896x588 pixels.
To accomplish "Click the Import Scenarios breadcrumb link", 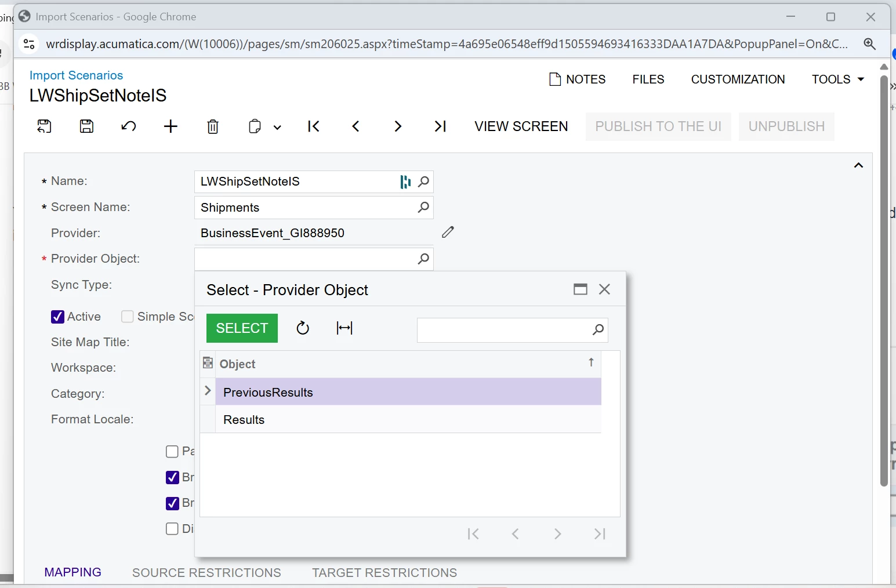I will pyautogui.click(x=76, y=75).
